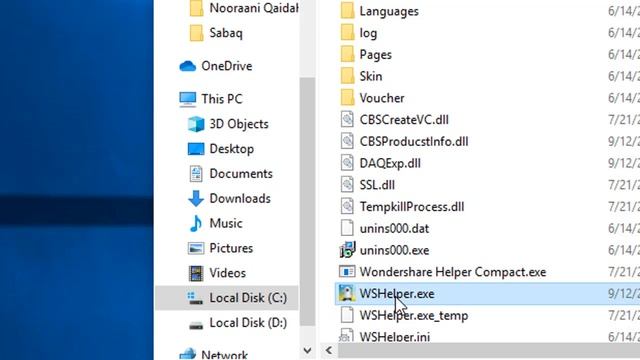Select the file name SSL.dll
This screenshot has height=360, width=640.
pyautogui.click(x=377, y=185)
